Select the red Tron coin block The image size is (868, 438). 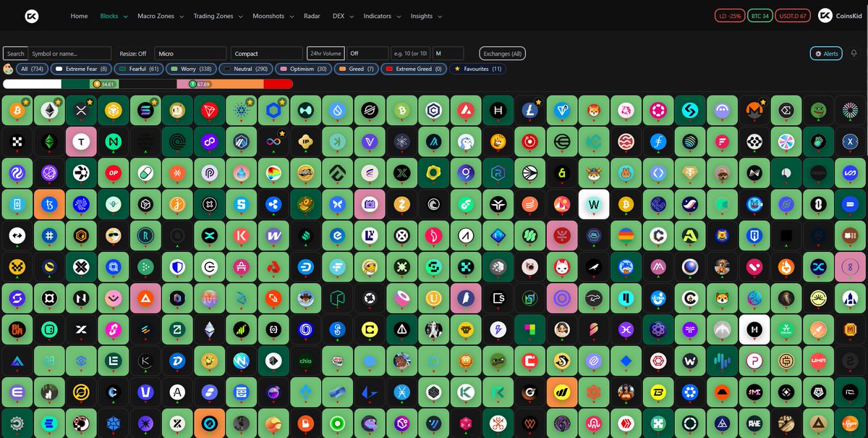pos(208,111)
